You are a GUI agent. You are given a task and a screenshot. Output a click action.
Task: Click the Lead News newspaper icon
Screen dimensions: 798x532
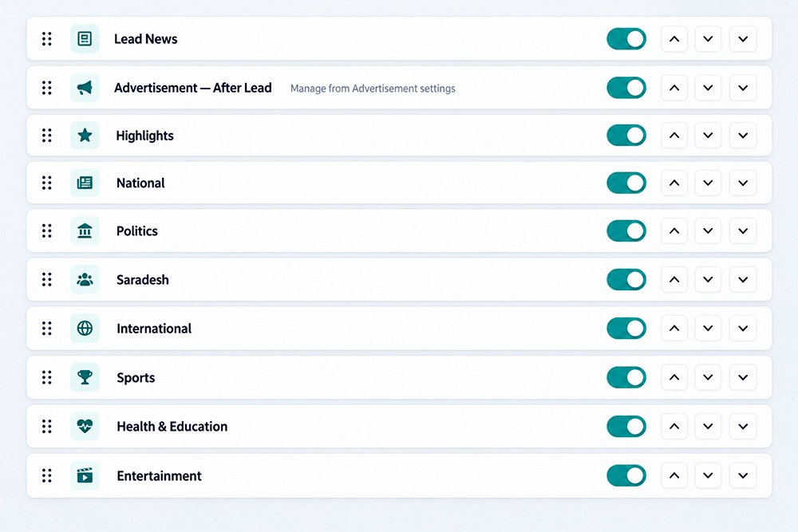tap(85, 38)
